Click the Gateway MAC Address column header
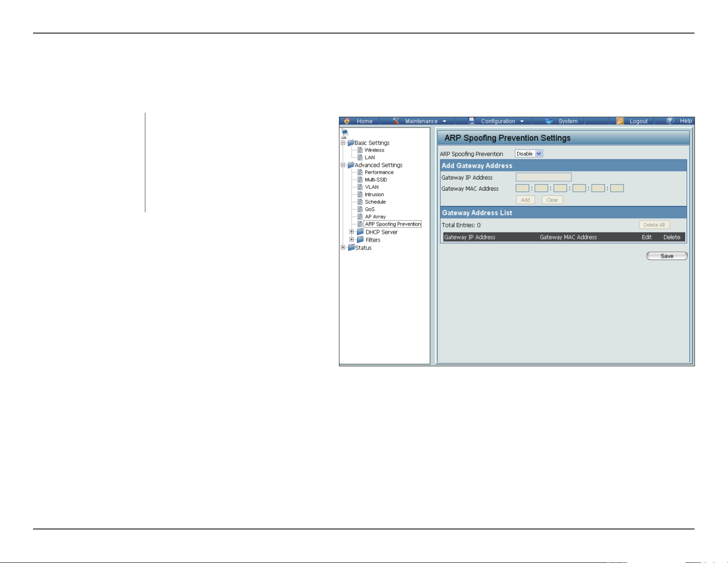728x563 pixels. pos(568,237)
